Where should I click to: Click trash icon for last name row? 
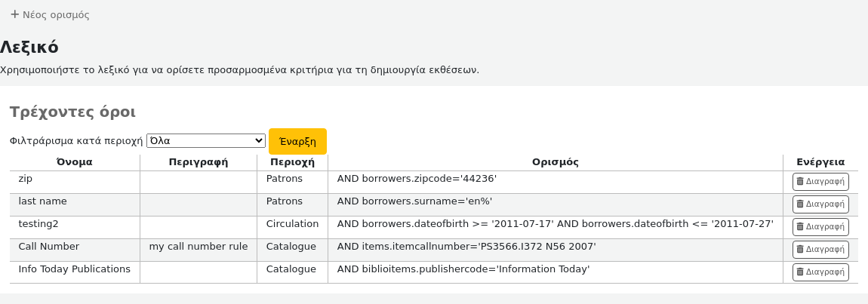(x=800, y=204)
